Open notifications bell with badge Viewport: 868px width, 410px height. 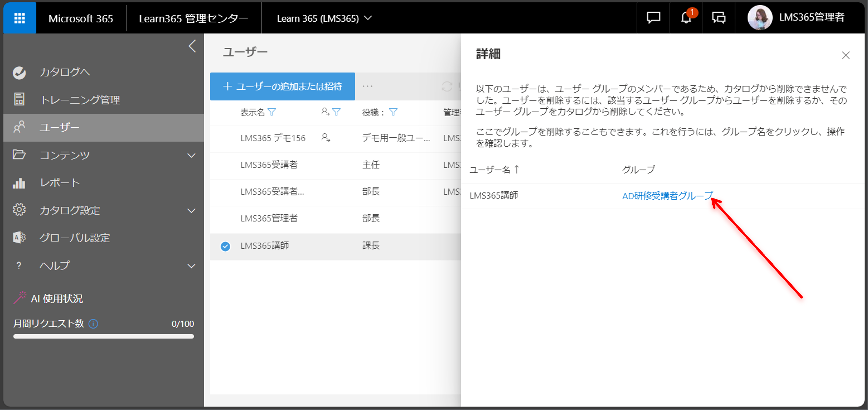point(686,18)
